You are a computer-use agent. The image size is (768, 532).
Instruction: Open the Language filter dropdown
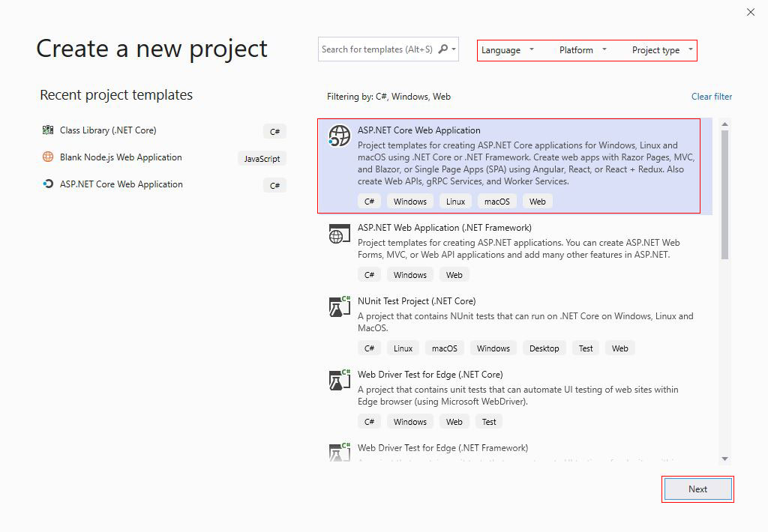508,50
